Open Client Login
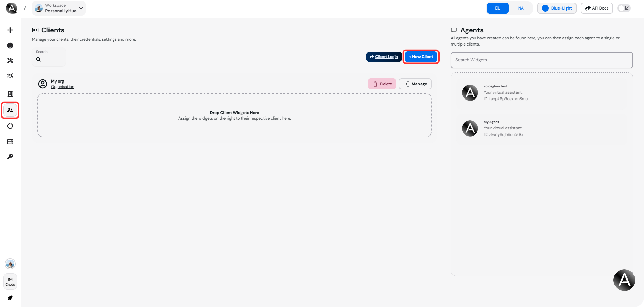The image size is (644, 307). 384,57
